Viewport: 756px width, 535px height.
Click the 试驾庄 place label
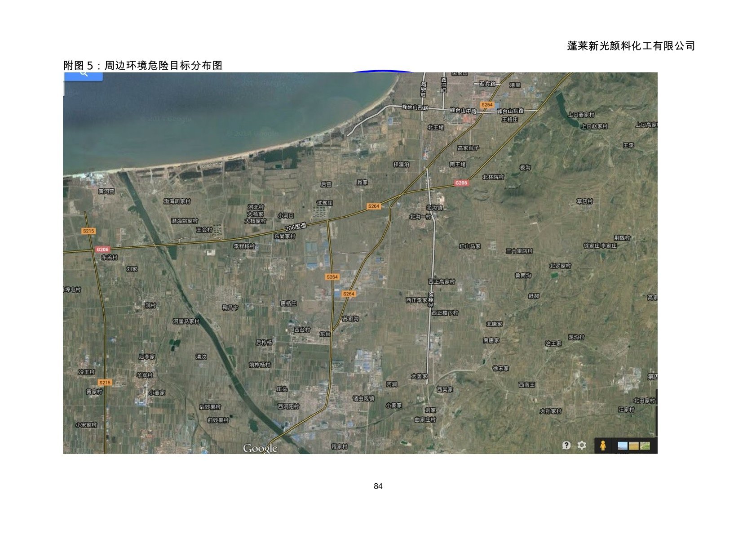[325, 203]
